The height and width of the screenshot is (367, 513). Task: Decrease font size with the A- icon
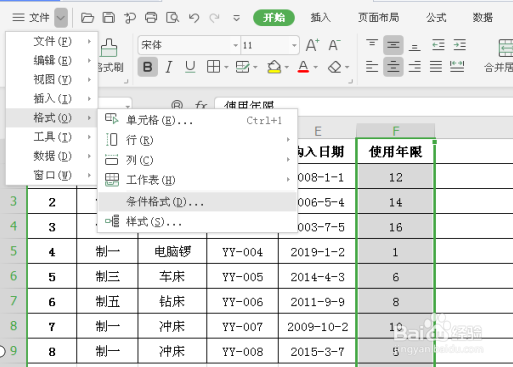[334, 45]
